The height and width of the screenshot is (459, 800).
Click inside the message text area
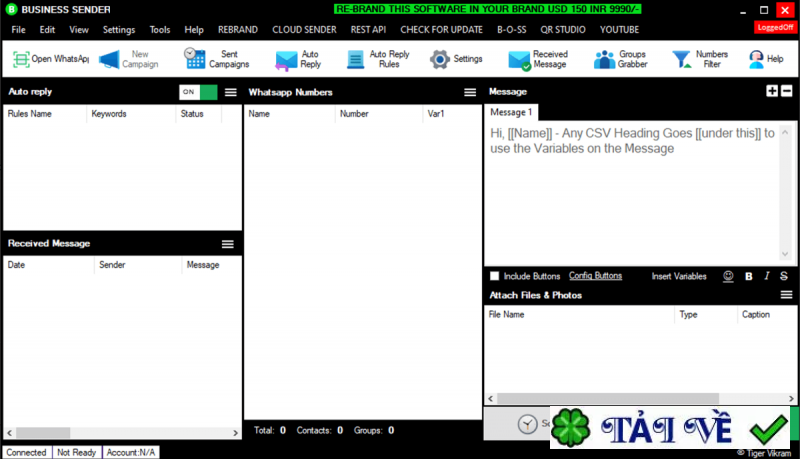point(632,193)
